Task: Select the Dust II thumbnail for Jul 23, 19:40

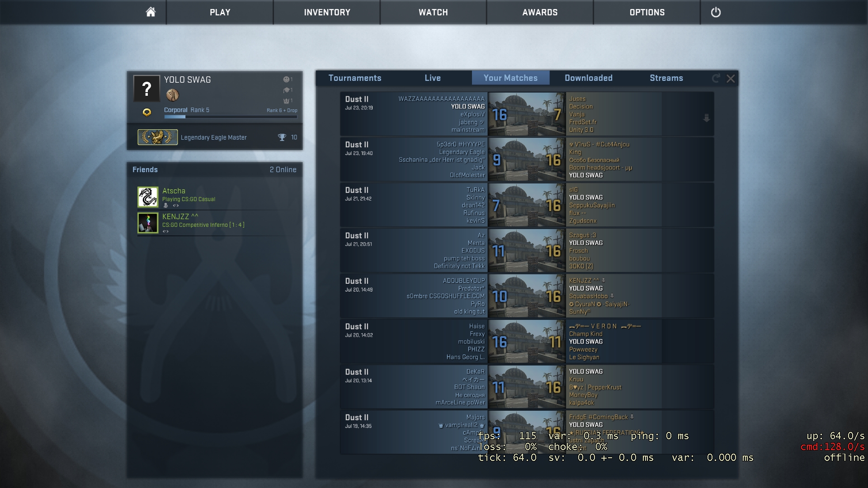Action: click(527, 160)
